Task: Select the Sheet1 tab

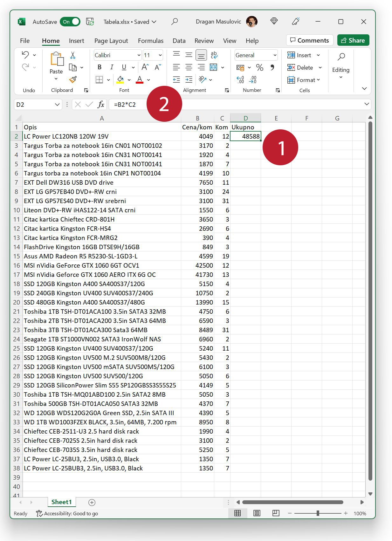Action: (x=62, y=502)
